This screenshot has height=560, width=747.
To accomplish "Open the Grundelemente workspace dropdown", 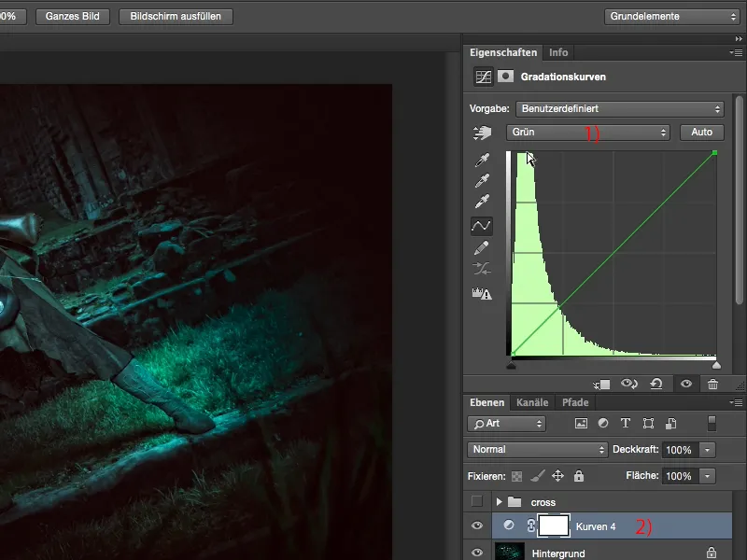I will [x=671, y=16].
